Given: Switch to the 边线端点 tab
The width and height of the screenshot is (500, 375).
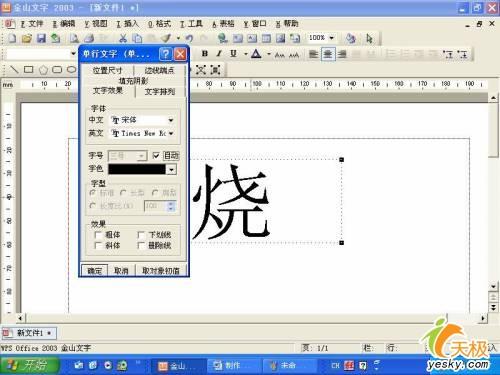Looking at the screenshot, I should [x=159, y=70].
